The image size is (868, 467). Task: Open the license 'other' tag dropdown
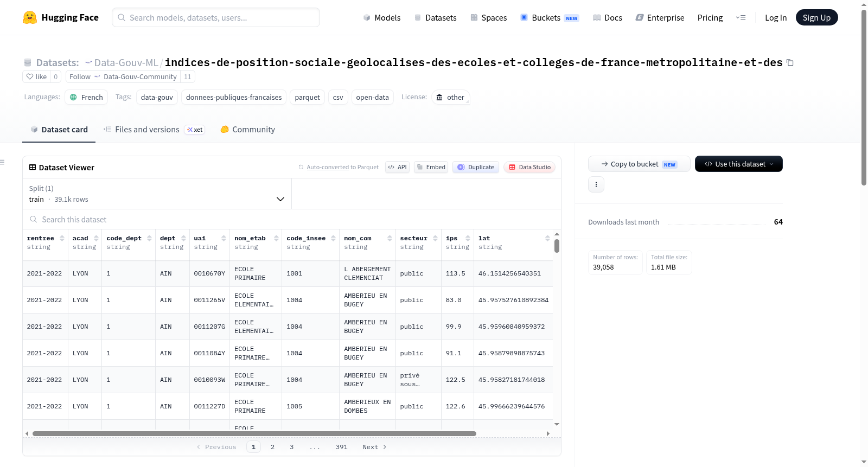[x=451, y=97]
